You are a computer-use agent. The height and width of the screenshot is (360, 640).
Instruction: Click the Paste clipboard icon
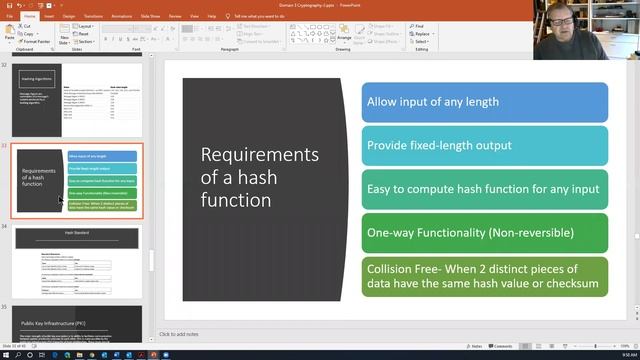click(x=9, y=31)
